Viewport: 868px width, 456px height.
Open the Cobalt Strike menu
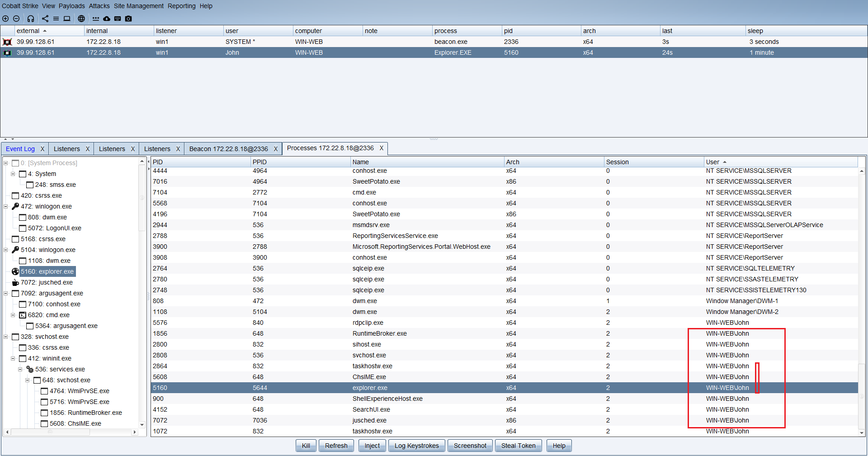pos(20,6)
